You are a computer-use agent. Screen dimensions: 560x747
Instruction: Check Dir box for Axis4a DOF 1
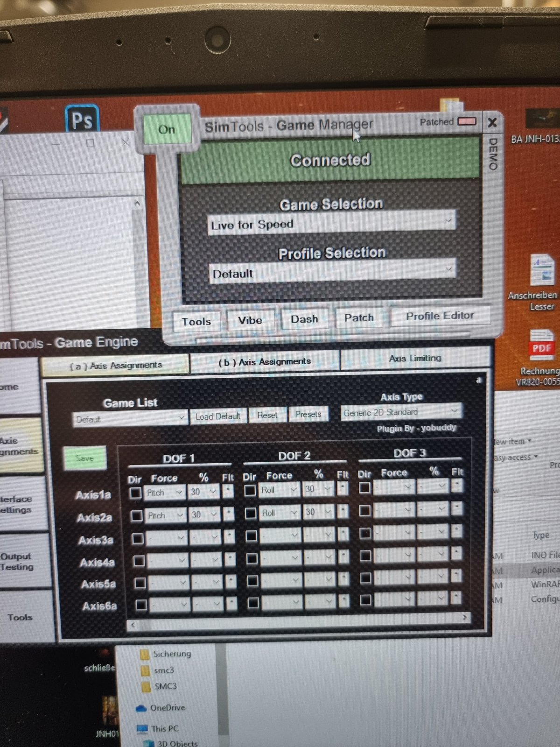[139, 561]
